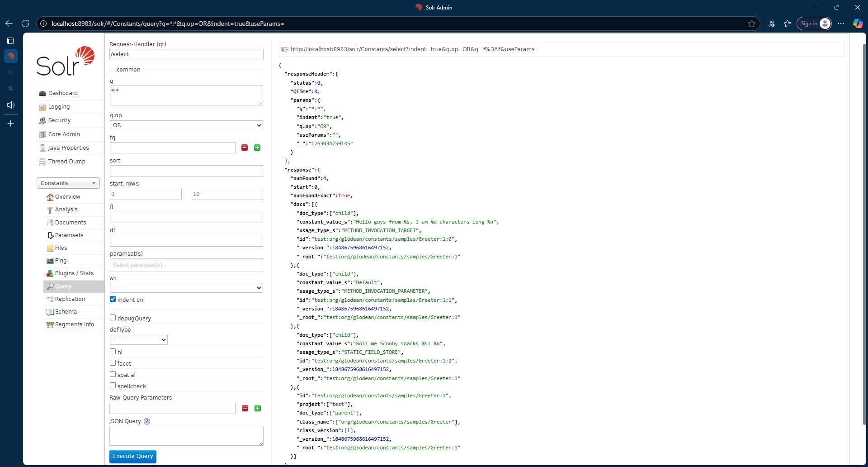The height and width of the screenshot is (467, 868).
Task: Open the q.op dropdown
Action: click(x=185, y=125)
